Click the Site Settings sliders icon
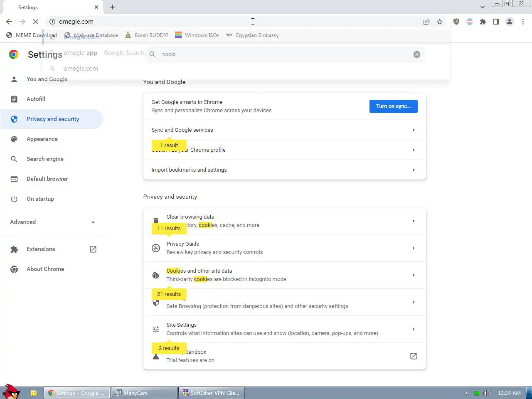532x399 pixels. pos(156,329)
